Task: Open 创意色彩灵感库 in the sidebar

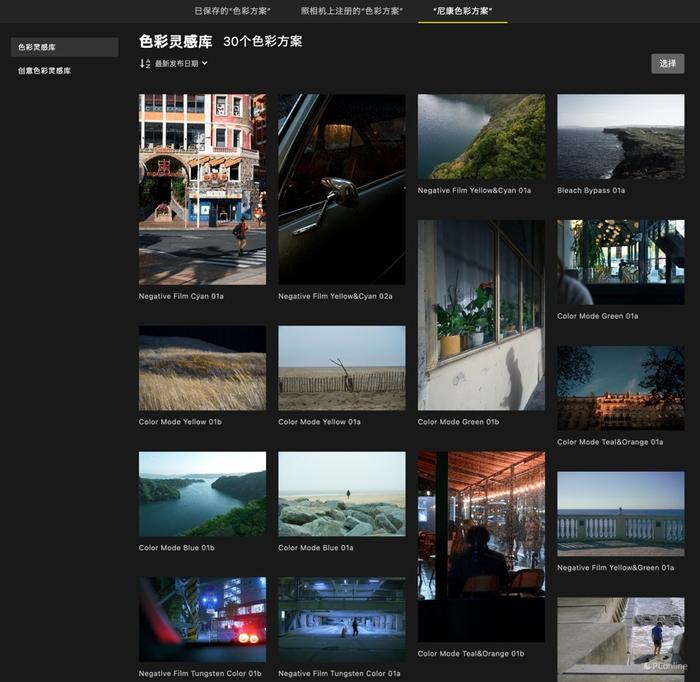Action: 44,71
